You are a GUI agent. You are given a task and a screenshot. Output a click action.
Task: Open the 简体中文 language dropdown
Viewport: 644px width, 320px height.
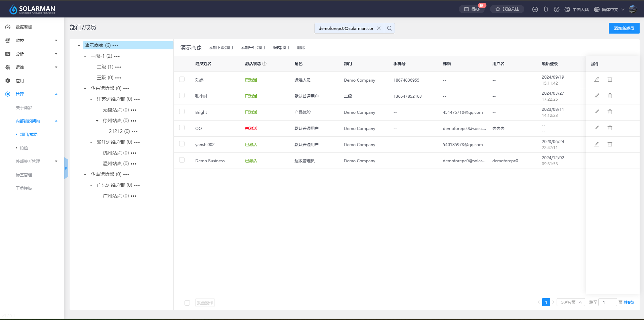click(609, 9)
